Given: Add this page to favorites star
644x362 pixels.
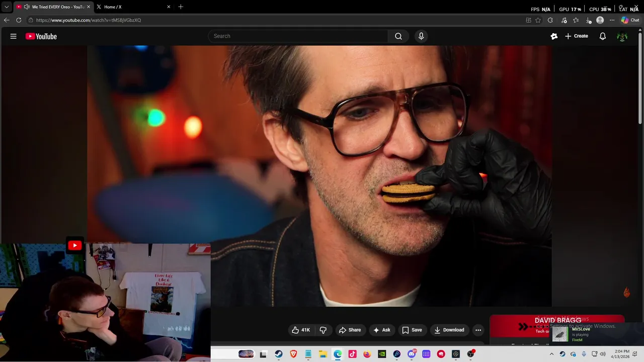Looking at the screenshot, I should 538,20.
